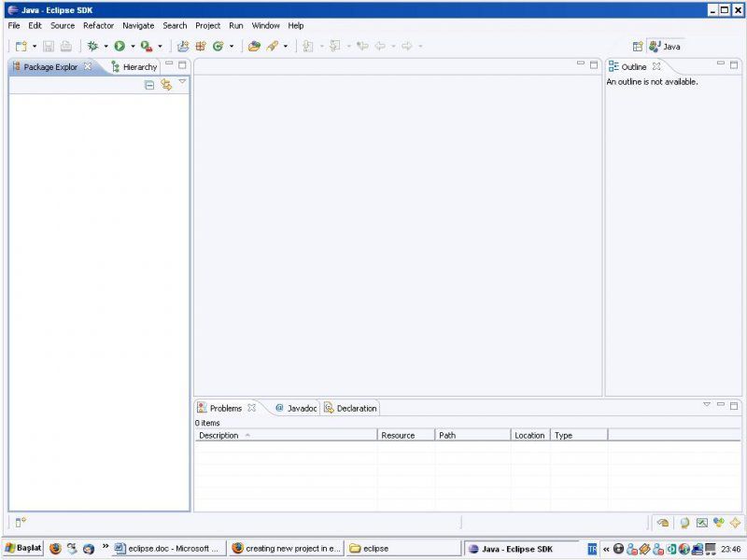
Task: Maximize the Outline view panel
Action: [x=734, y=65]
